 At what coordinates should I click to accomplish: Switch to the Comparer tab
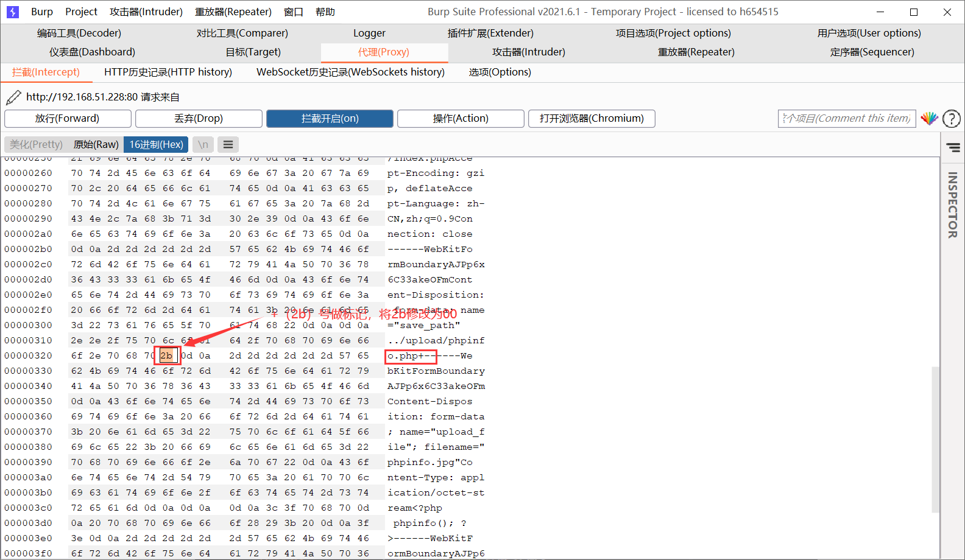point(242,33)
